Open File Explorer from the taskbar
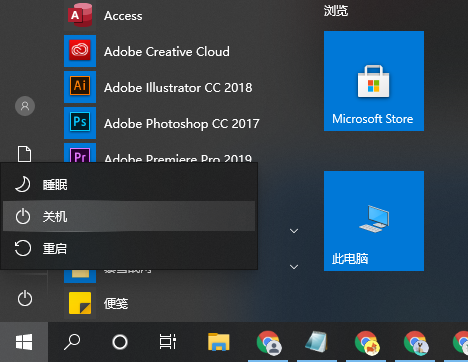 (218, 342)
